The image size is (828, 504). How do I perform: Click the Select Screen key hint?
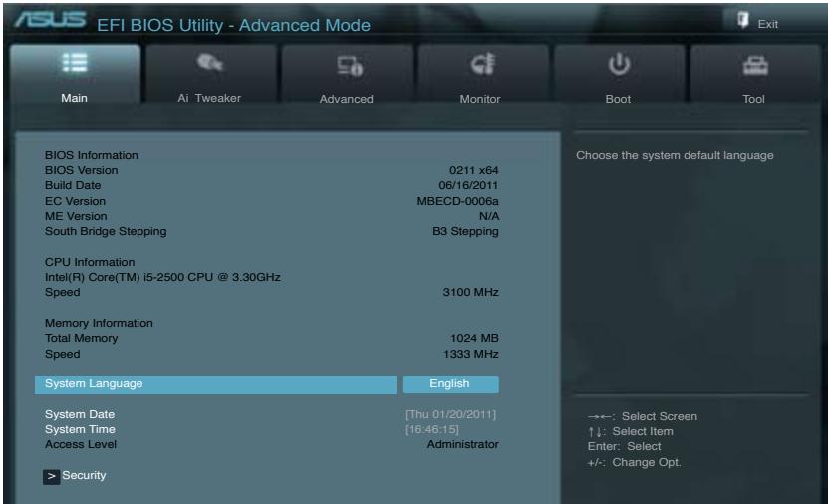(642, 416)
